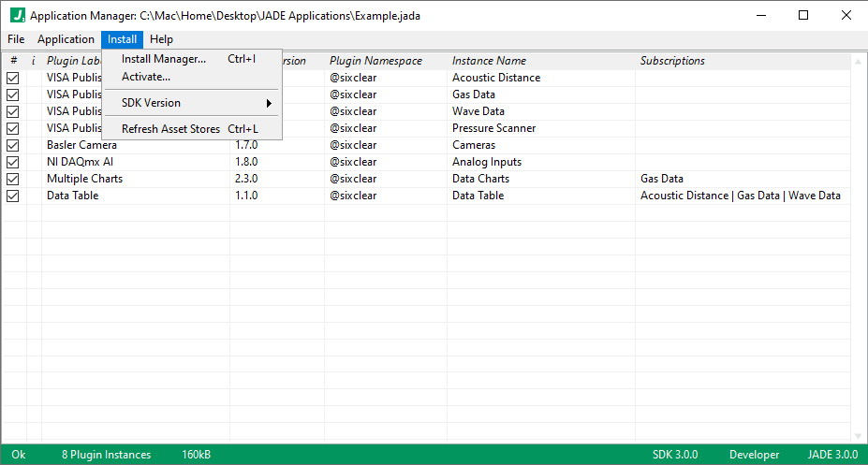Image resolution: width=868 pixels, height=465 pixels.
Task: Disable the NI DAQmx AI checkbox
Action: pyautogui.click(x=13, y=163)
